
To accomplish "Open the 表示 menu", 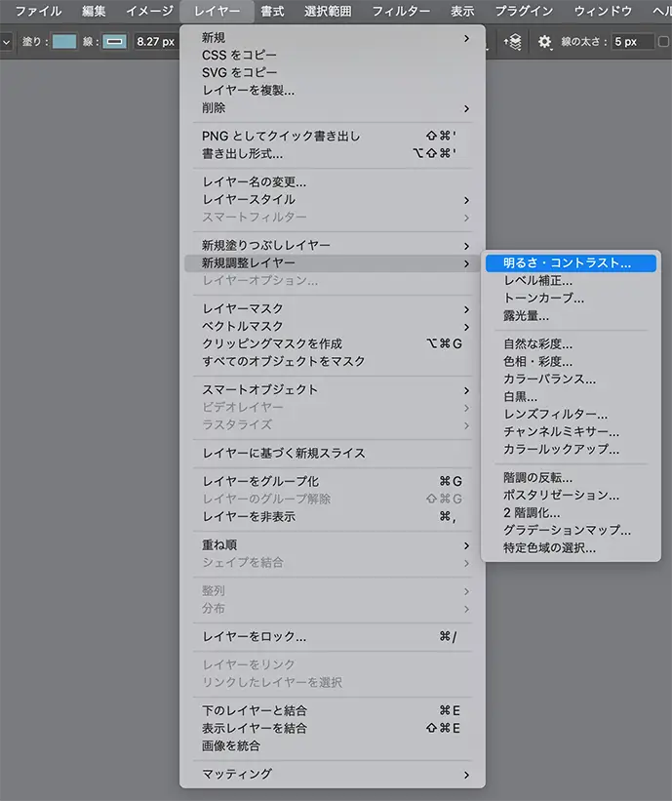I will [x=462, y=11].
